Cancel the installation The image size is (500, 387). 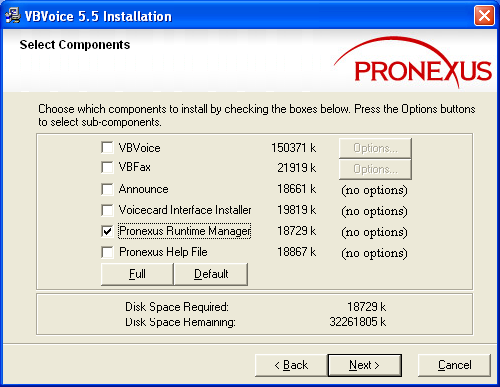tap(454, 365)
